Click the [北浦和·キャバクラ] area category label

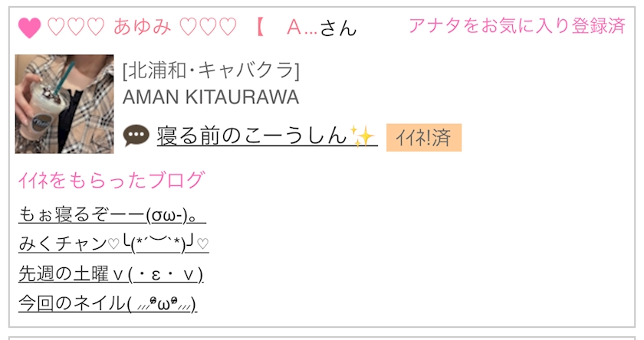pos(210,70)
